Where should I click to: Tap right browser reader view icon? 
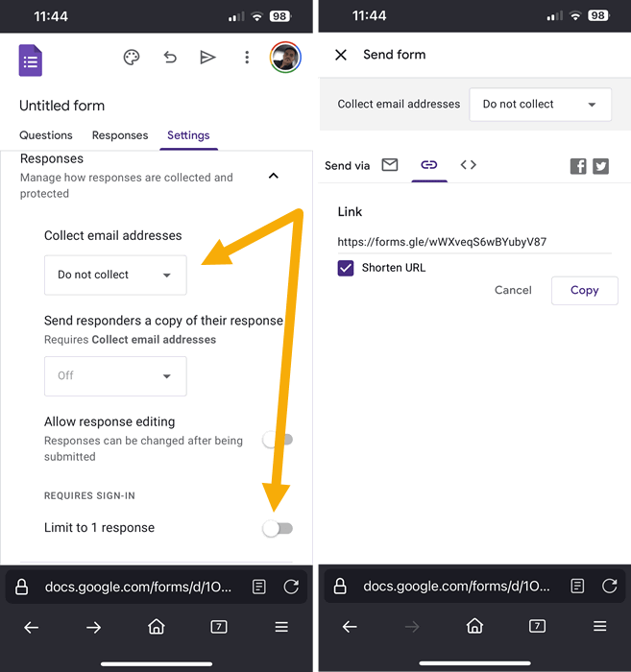coord(577,586)
